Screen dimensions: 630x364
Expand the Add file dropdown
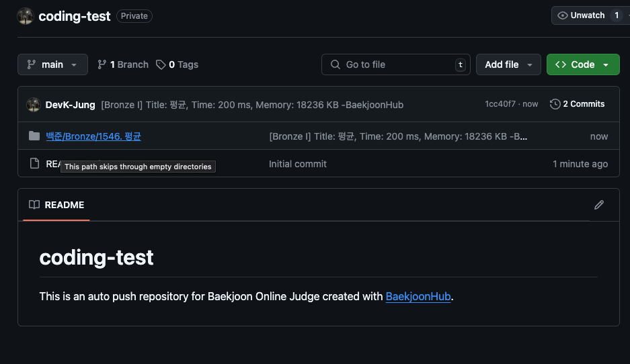point(508,64)
